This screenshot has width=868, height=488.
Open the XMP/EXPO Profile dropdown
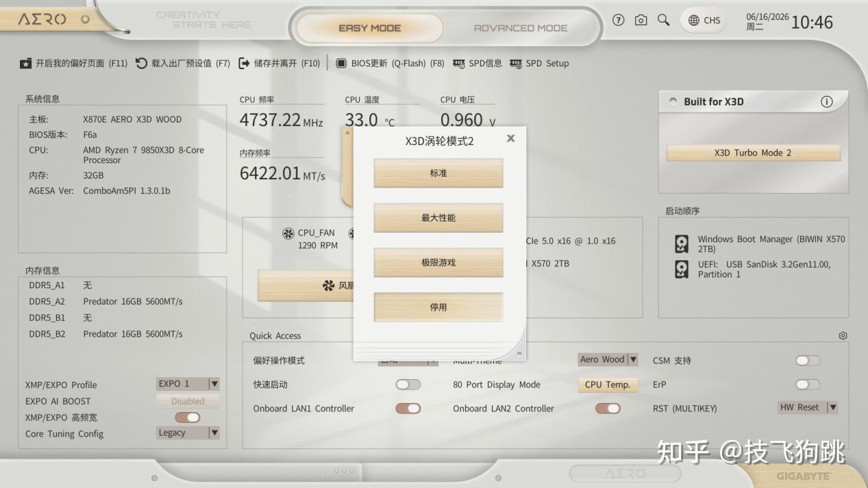tap(188, 384)
